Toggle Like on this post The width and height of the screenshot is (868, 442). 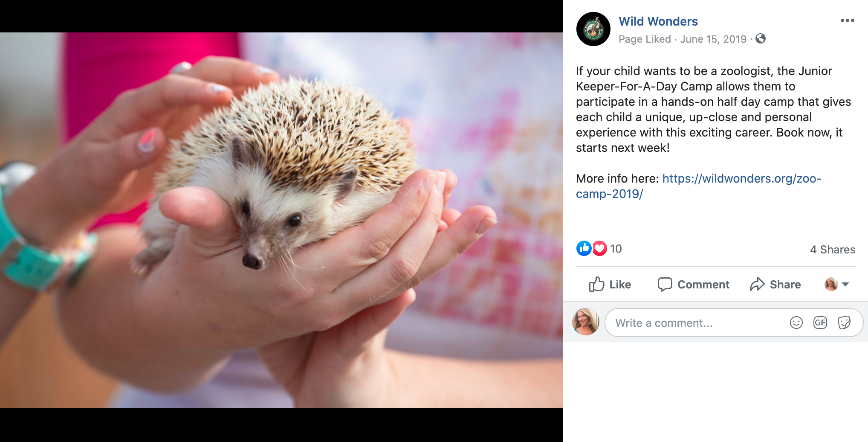[x=610, y=284]
